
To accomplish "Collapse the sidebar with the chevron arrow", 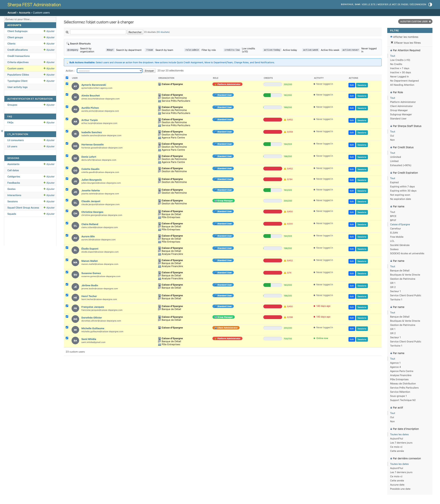I will [x=2, y=131].
